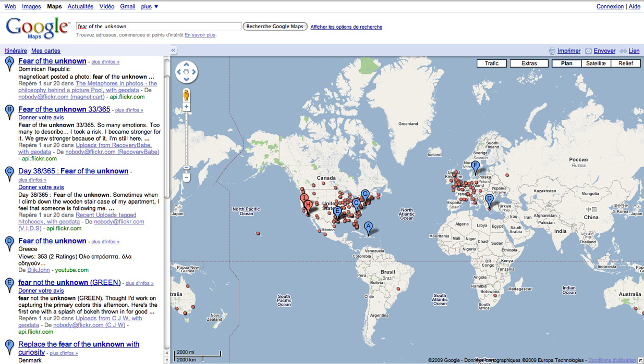This screenshot has height=364, width=644.
Task: Expand 'plus d'infos' for Replace the fear result
Action: (64, 353)
